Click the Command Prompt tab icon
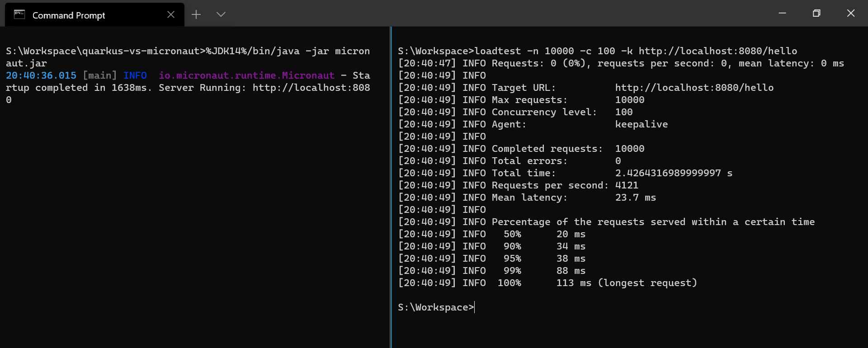Viewport: 868px width, 348px height. (19, 14)
